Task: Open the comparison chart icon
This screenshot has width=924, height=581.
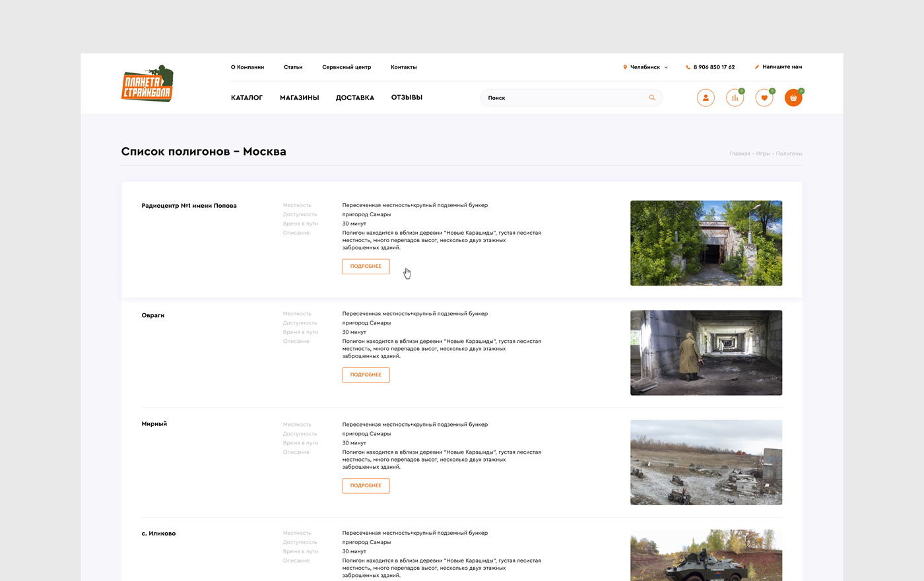Action: 735,98
